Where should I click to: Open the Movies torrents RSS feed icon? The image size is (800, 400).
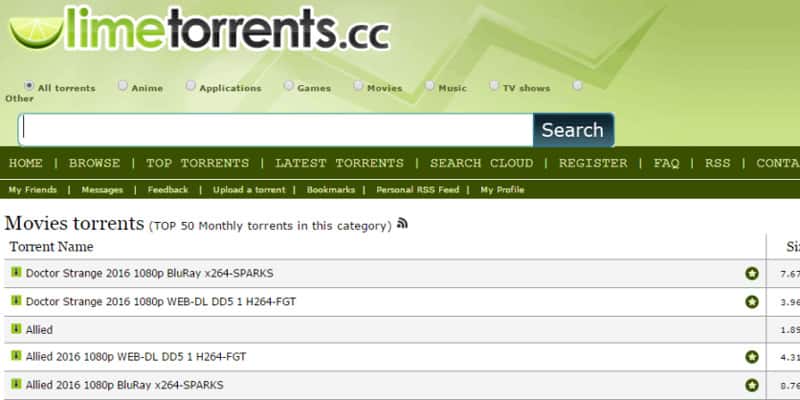click(x=402, y=223)
